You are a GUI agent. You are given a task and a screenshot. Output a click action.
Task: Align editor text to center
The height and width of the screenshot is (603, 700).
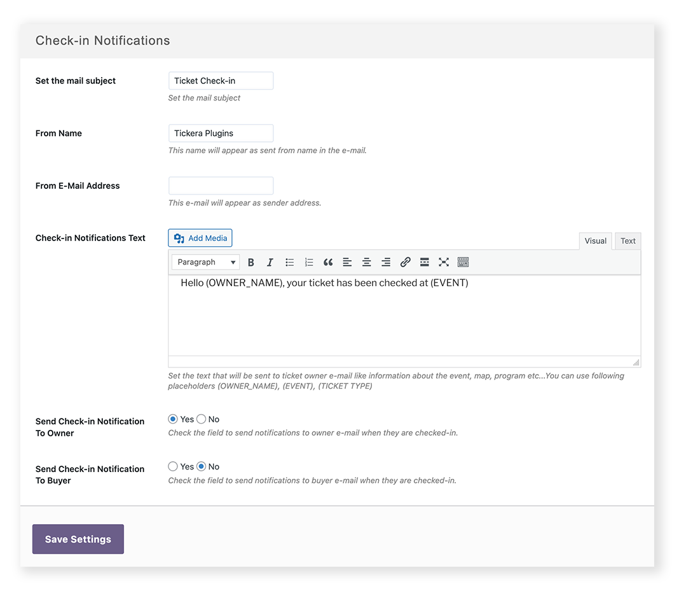pyautogui.click(x=366, y=262)
